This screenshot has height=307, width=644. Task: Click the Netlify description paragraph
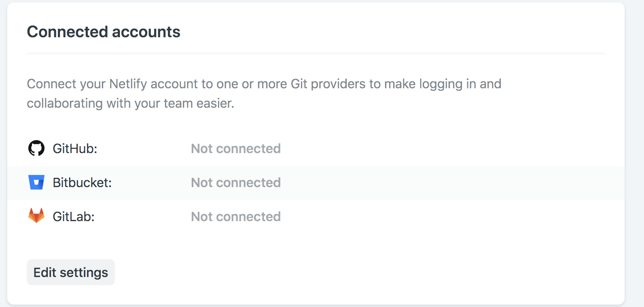pyautogui.click(x=264, y=93)
